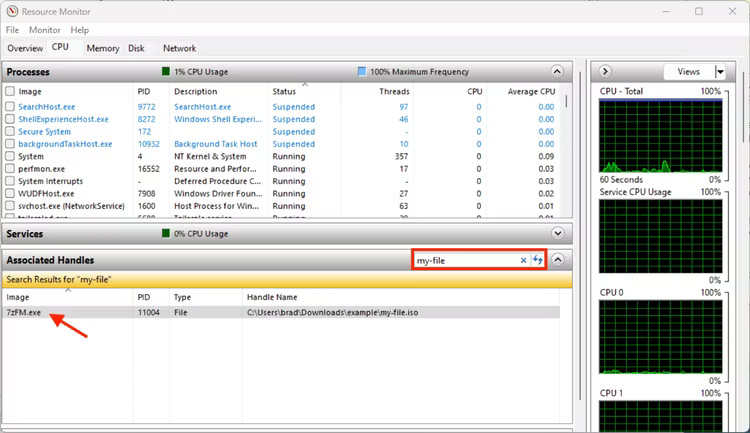Sort processes by Average CPU column

click(x=531, y=91)
